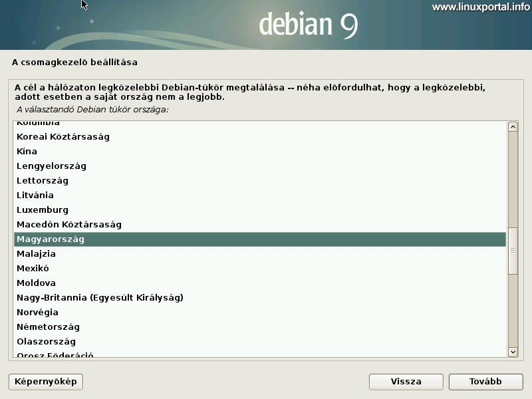Go back with the Vissza button
The width and height of the screenshot is (532, 399).
pos(406,382)
